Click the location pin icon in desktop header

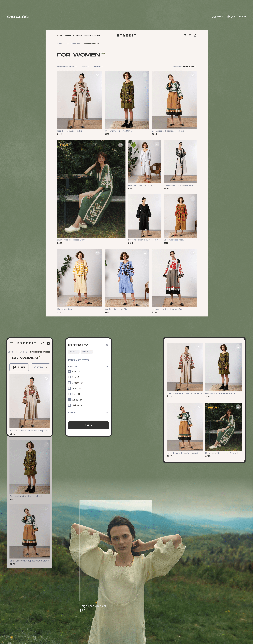pos(185,35)
